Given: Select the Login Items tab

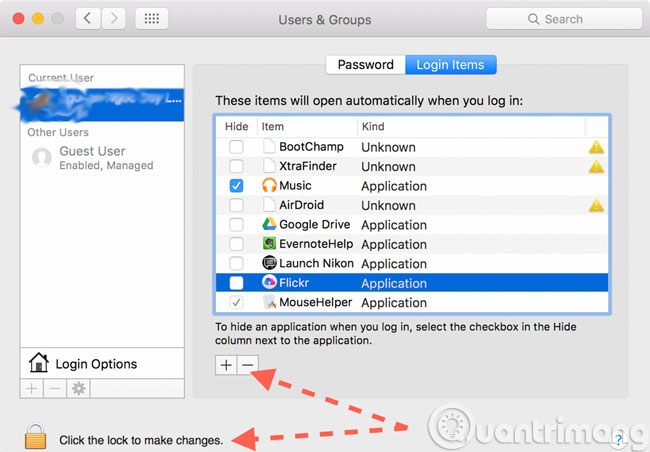Looking at the screenshot, I should coord(451,65).
